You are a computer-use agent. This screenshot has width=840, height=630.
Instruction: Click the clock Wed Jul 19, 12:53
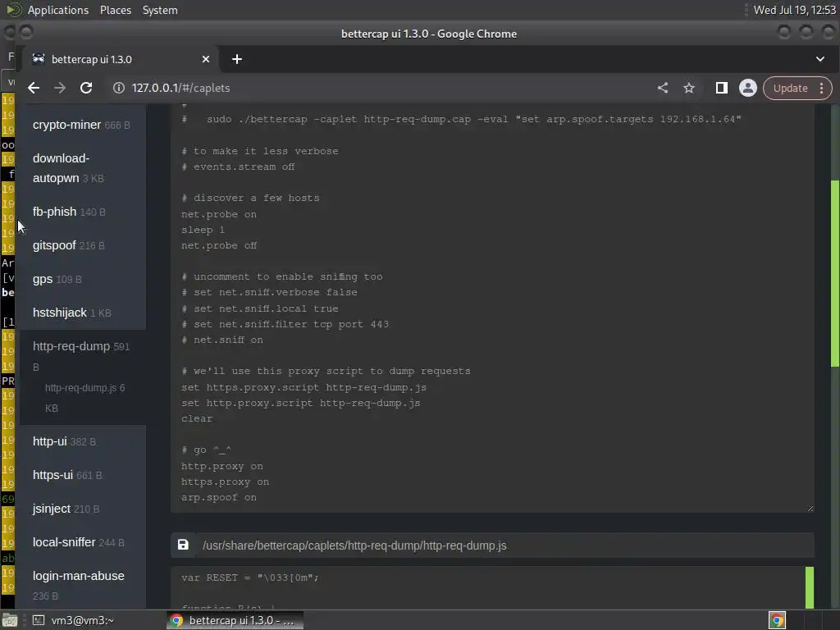point(794,10)
